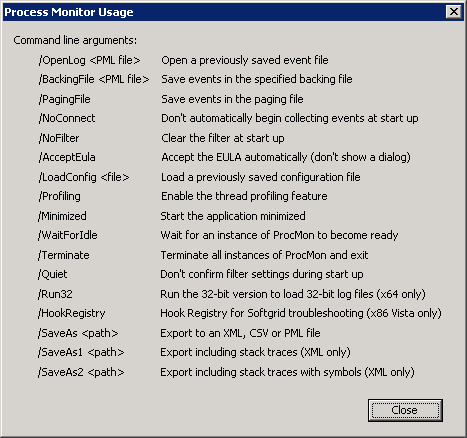Click the /AcceptEula argument label
The height and width of the screenshot is (438, 467).
(x=67, y=157)
